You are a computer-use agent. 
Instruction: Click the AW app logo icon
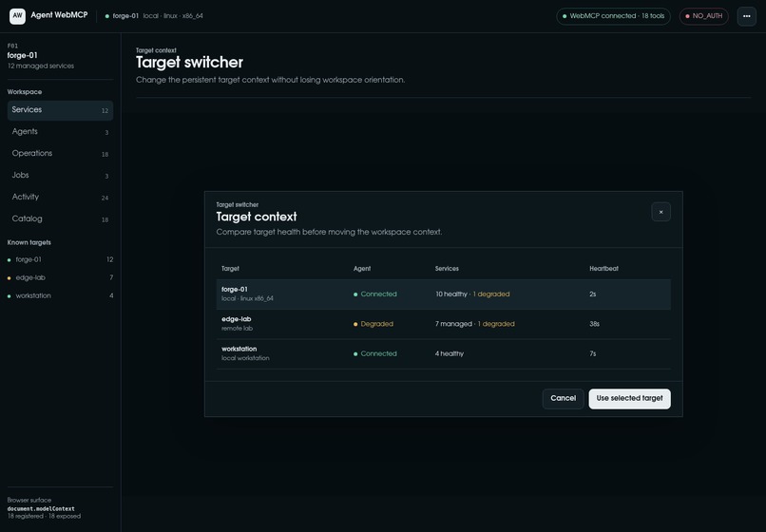pyautogui.click(x=17, y=16)
